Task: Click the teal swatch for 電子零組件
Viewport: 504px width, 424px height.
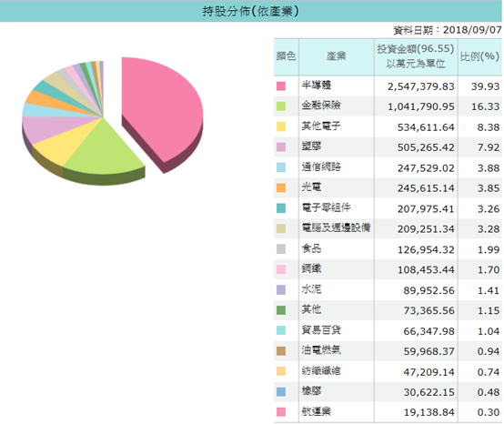Action: point(281,208)
